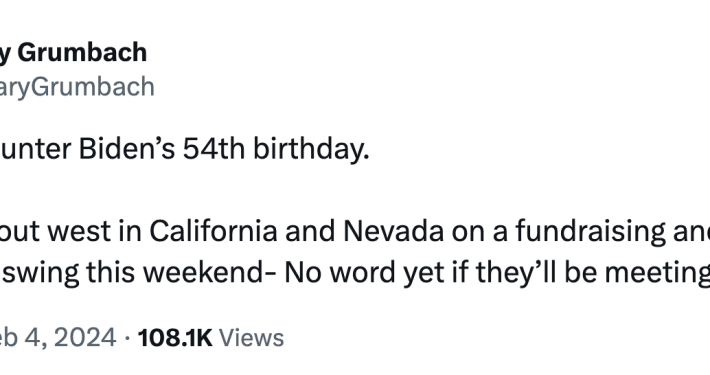This screenshot has width=710, height=375.
Task: Click the word Nevada in the tweet
Action: pos(393,231)
